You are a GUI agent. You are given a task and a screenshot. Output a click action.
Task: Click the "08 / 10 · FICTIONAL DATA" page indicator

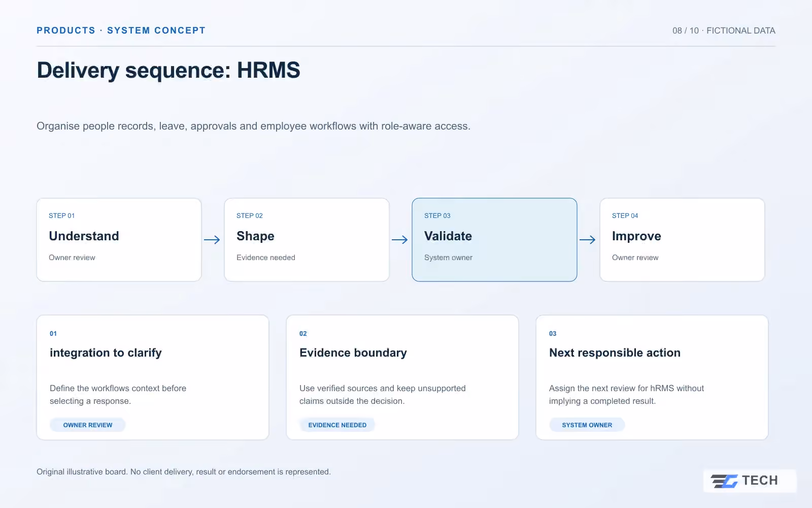point(724,30)
